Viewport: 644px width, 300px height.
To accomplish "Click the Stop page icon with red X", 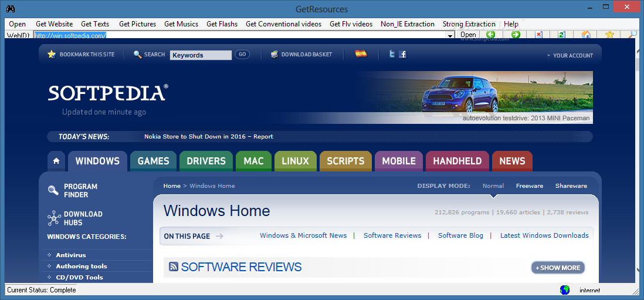I will [x=538, y=35].
